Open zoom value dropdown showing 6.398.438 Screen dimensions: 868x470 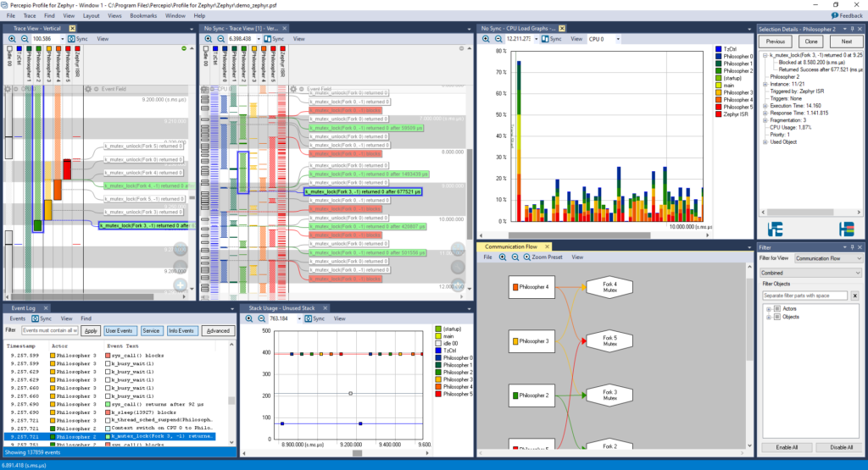pyautogui.click(x=258, y=39)
